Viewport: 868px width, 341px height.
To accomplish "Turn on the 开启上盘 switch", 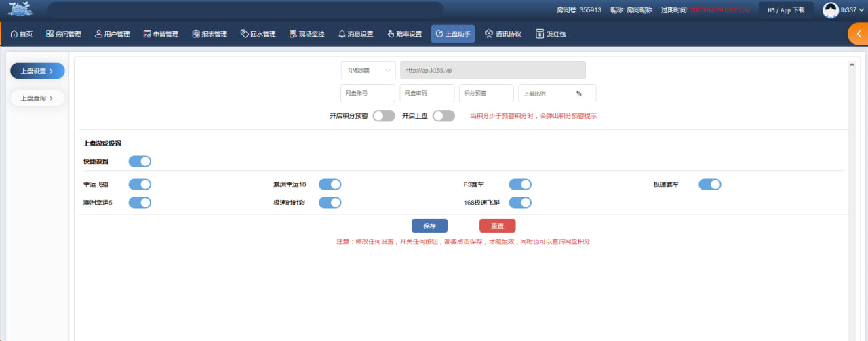I will coord(443,116).
